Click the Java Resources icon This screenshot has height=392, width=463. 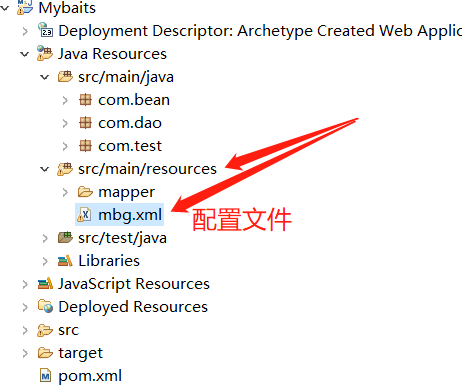point(45,53)
